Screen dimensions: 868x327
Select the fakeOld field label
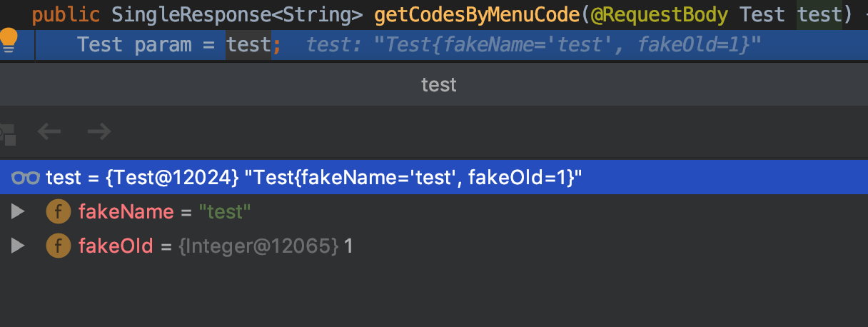click(x=116, y=246)
